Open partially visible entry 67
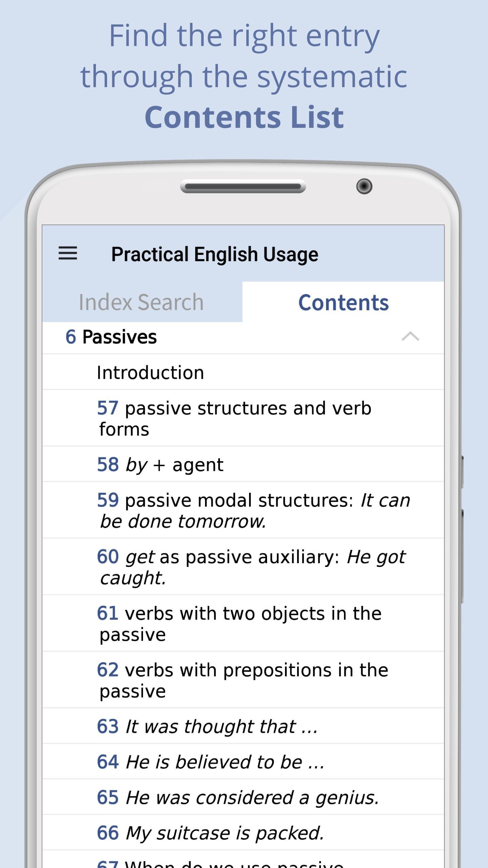 220,863
